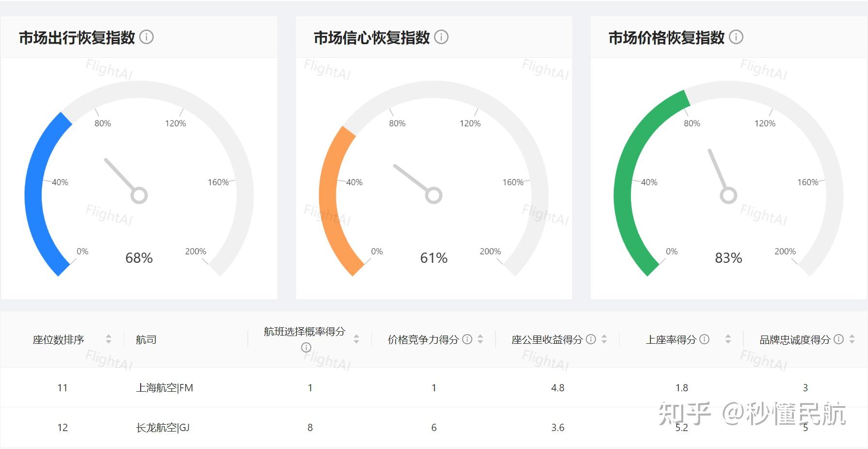Click seat rank 12 in the table
868x449 pixels.
(63, 428)
